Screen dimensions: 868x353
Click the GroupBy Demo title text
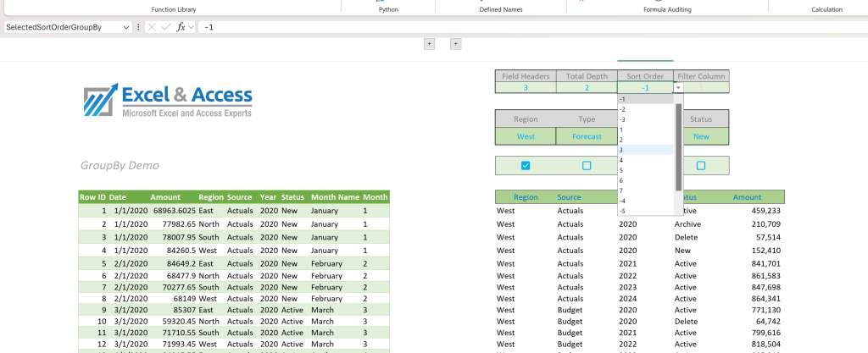(x=120, y=166)
